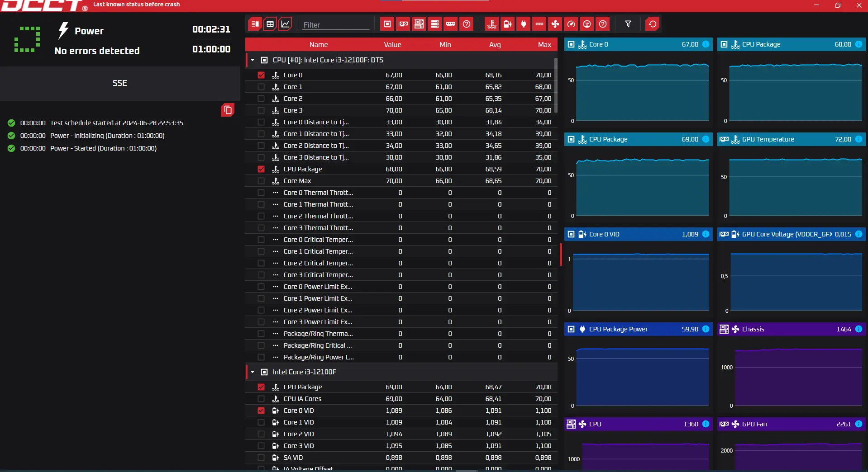Screen dimensions: 868x472
Task: Uncheck the Core 0 VID checkbox
Action: 261,411
